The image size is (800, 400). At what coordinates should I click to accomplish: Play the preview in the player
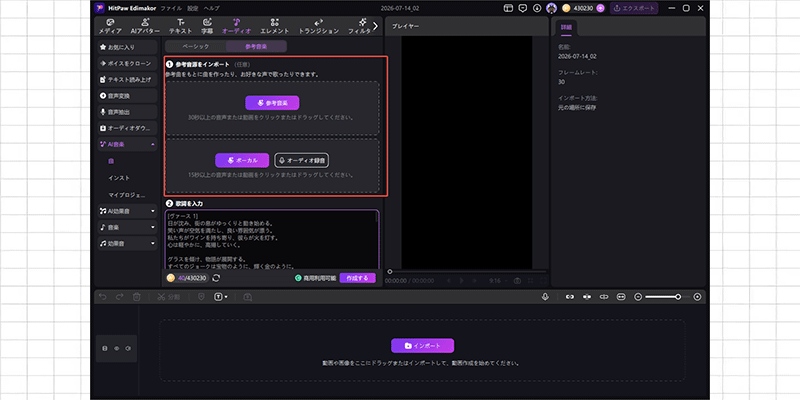[462, 281]
